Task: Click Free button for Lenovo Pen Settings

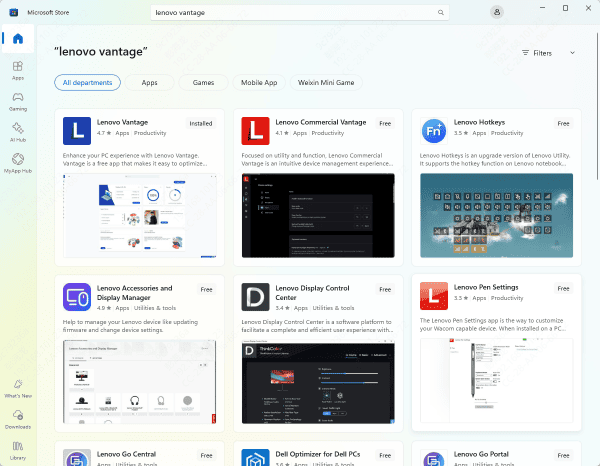Action: coord(563,288)
